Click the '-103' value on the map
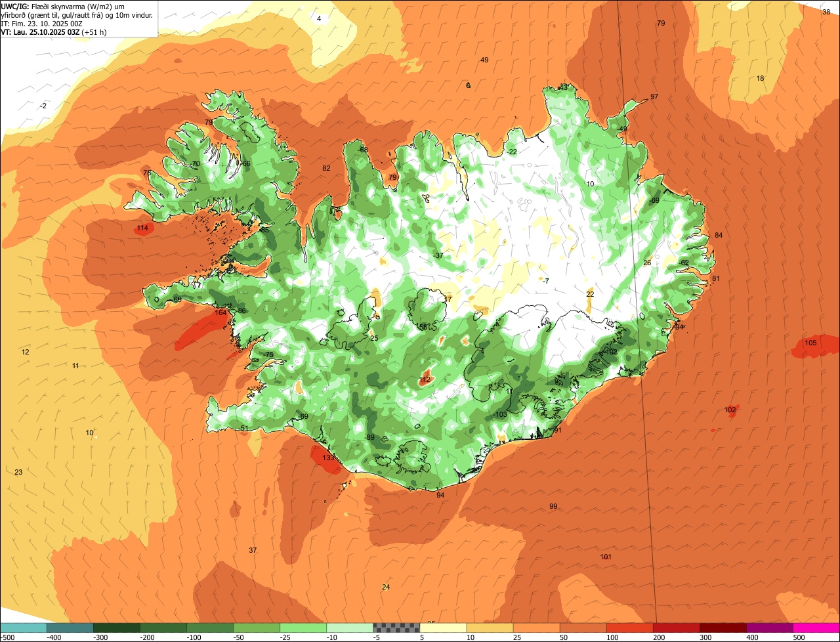 500,414
